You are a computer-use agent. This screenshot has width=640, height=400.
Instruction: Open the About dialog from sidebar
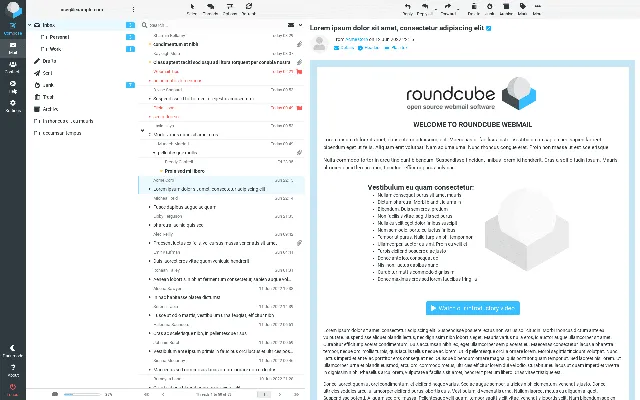click(x=13, y=370)
